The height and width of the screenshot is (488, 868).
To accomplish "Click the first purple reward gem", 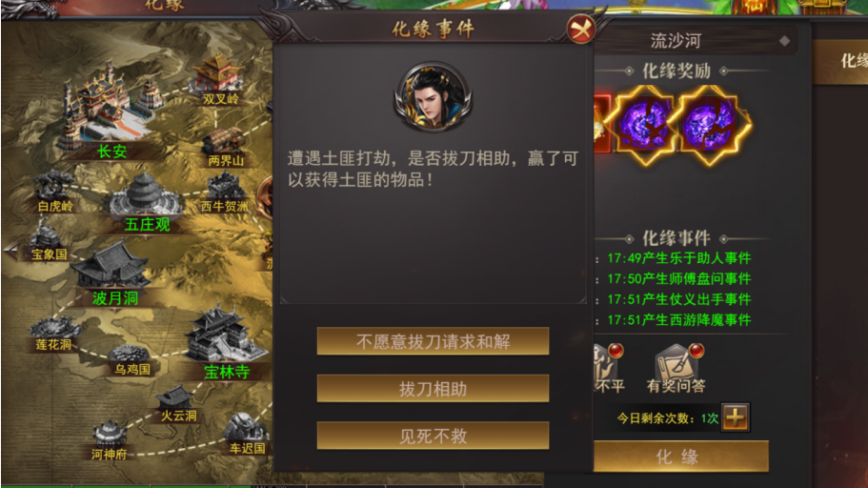I will pyautogui.click(x=644, y=125).
